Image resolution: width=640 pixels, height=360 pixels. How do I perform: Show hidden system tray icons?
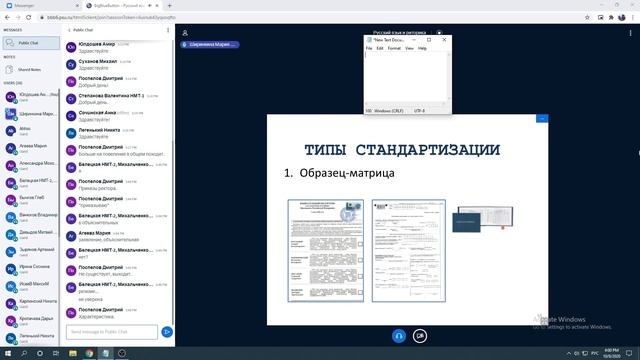[569, 353]
